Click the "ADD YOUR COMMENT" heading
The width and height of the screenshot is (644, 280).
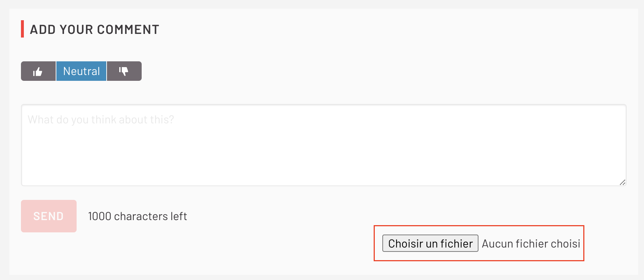tap(94, 30)
